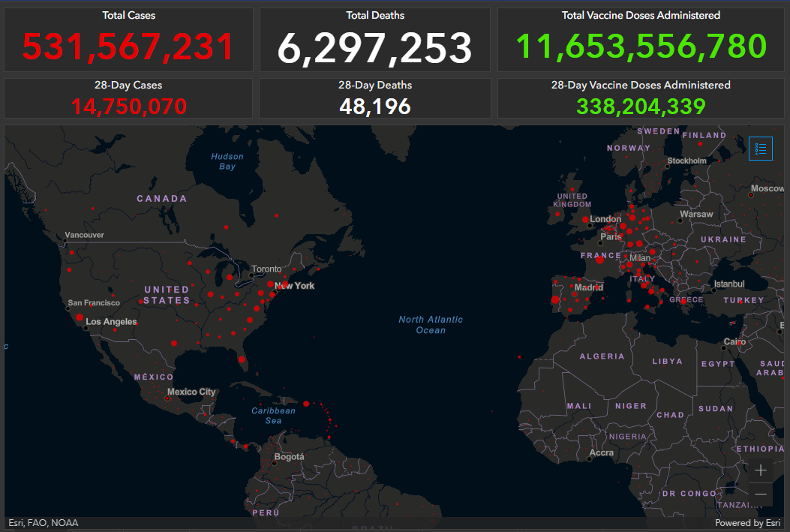
Task: Click the 28-Day Cases number
Action: point(128,106)
